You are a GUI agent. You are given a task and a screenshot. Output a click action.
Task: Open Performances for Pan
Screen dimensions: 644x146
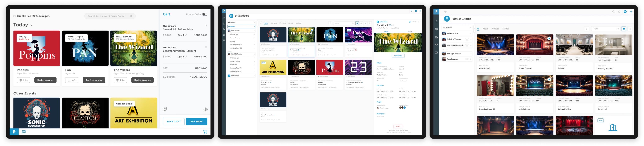94,80
